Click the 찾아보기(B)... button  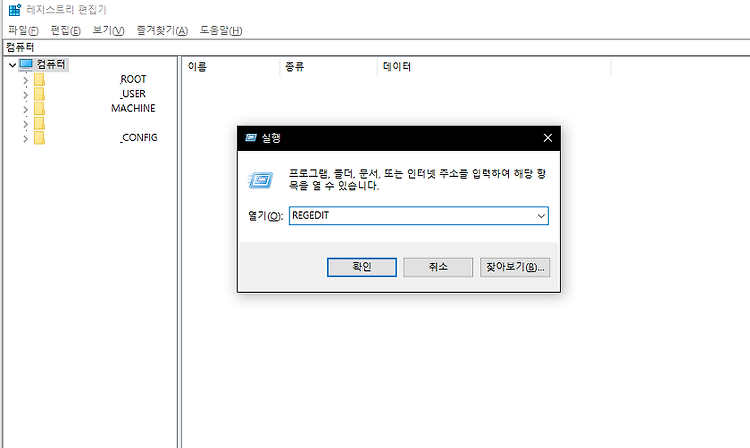point(515,267)
